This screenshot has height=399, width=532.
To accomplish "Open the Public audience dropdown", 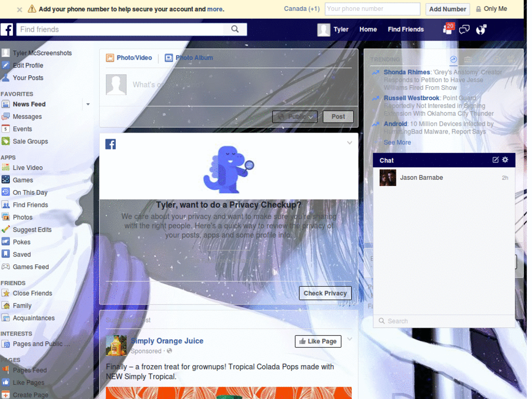I will point(295,117).
